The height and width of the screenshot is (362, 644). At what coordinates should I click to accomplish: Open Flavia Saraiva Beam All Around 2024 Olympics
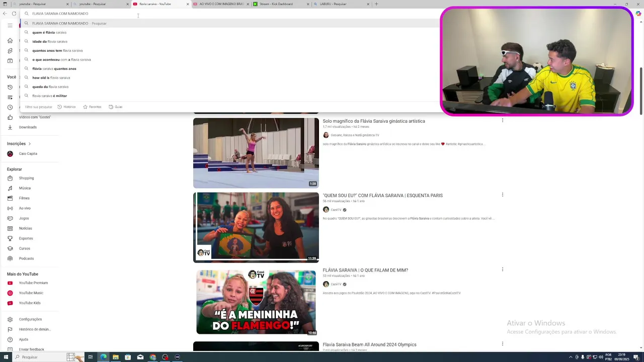(x=369, y=344)
